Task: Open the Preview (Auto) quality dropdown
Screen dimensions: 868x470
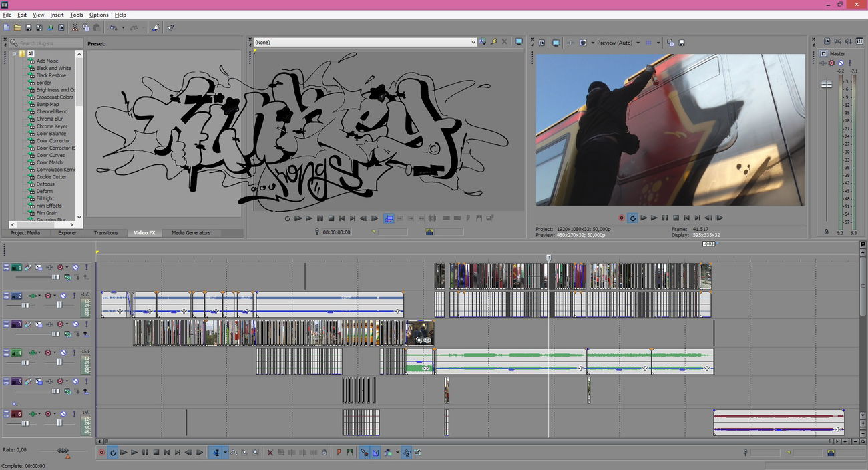Action: tap(638, 43)
